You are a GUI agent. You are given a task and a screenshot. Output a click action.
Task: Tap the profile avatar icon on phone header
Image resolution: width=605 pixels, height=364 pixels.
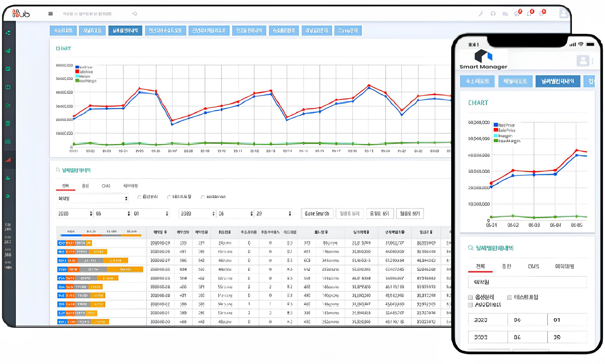coord(583,61)
